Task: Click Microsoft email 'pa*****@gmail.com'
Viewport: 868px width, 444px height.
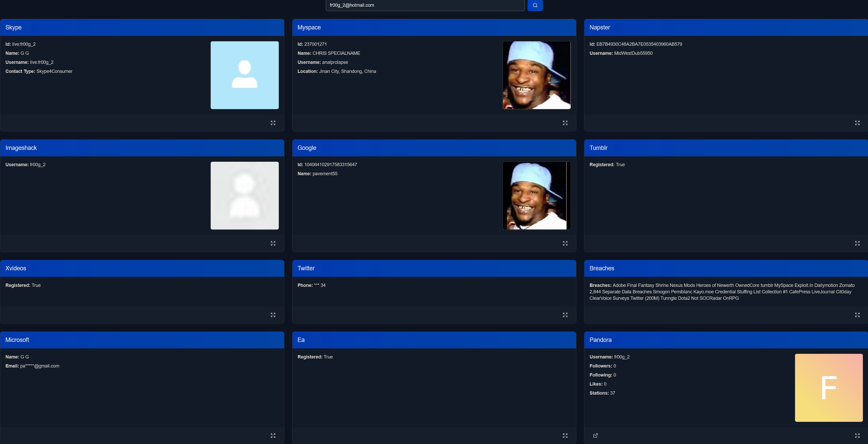Action: tap(39, 366)
